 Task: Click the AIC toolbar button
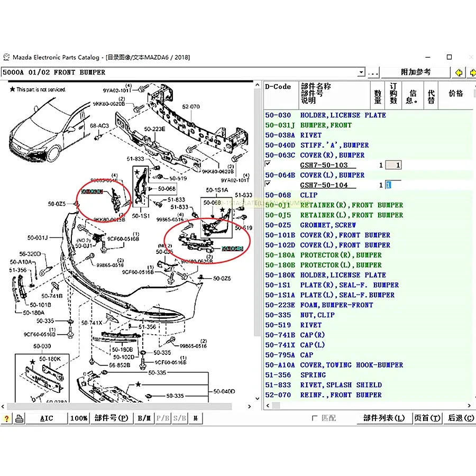point(47,418)
